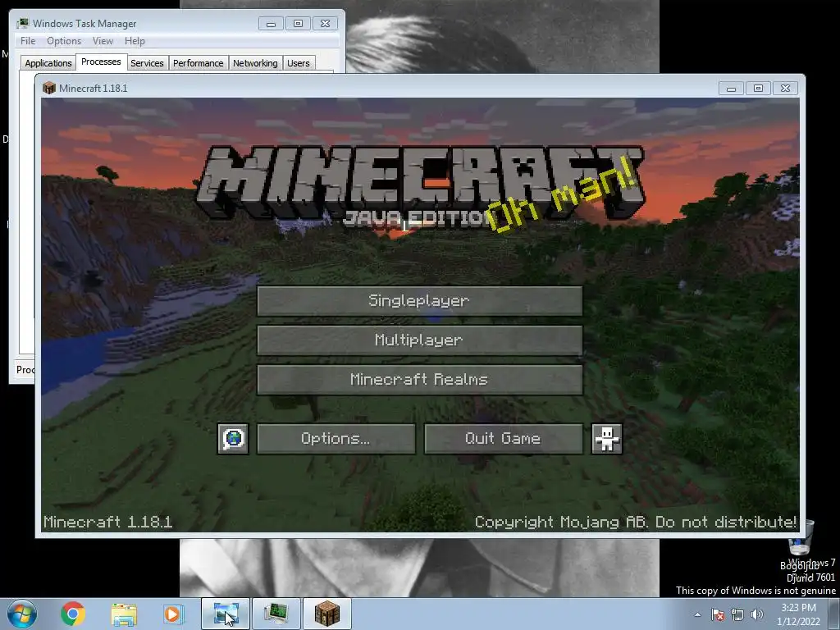Minimize the Minecraft 1.18.1 window
Screen dimensions: 840x630
pos(731,89)
